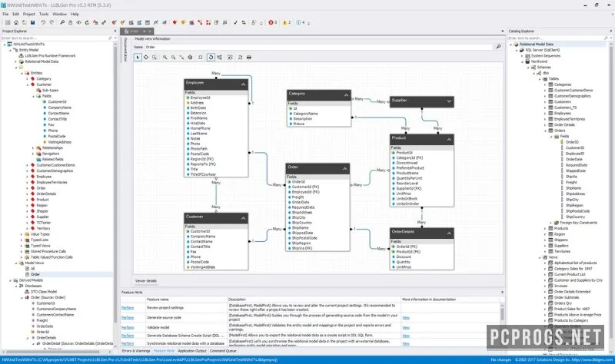Screen dimensions: 615x364
Task: Click Perform for Review project settings
Action: click(128, 308)
